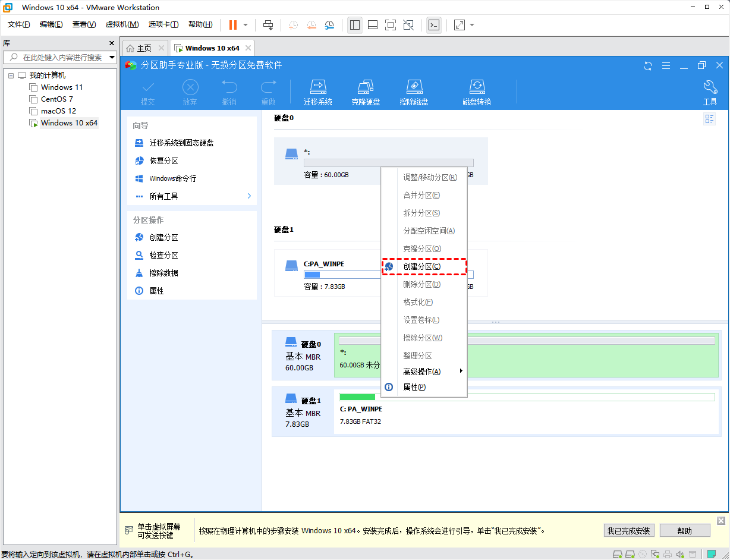
Task: Click the 克隆硬盘 toolbar icon
Action: coord(366,87)
